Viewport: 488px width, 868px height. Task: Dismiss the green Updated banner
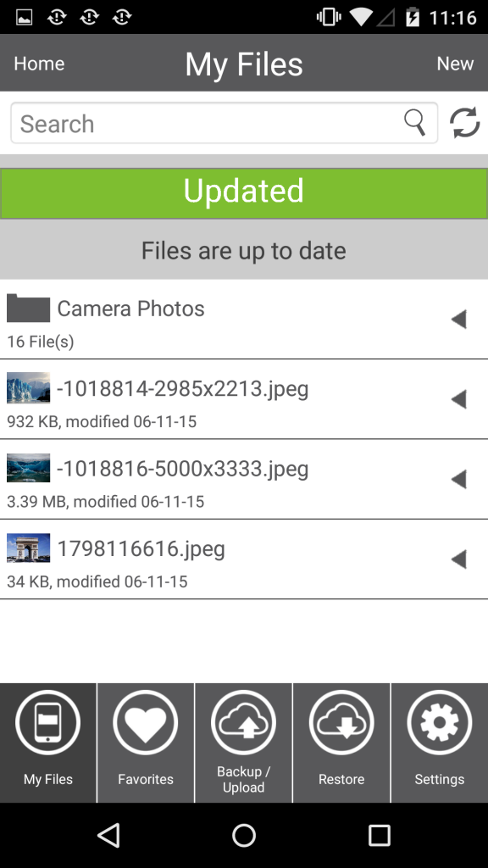tap(243, 192)
